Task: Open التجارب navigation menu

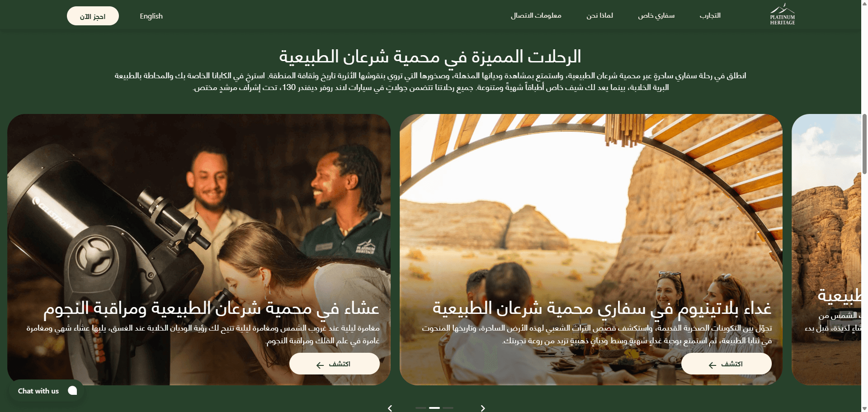Action: coord(710,15)
